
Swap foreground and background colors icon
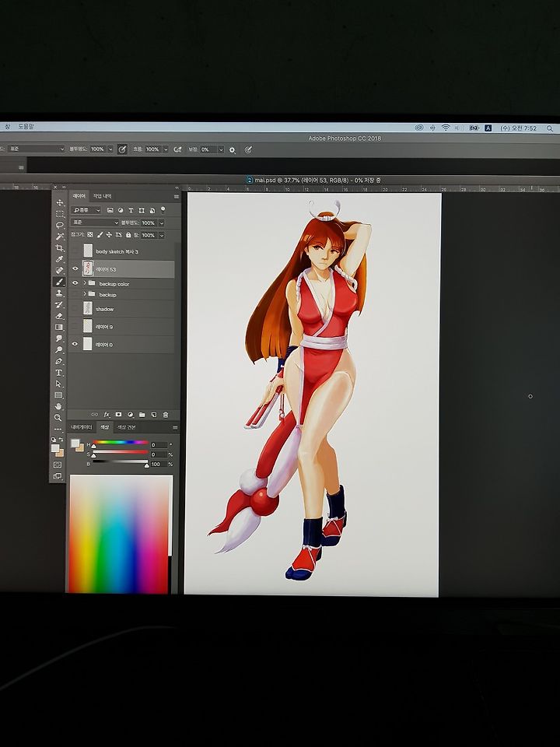coord(61,439)
